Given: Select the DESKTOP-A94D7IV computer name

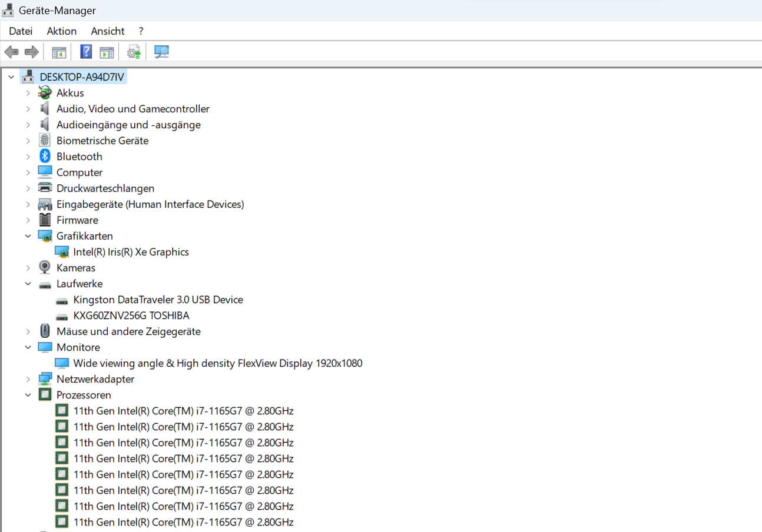Looking at the screenshot, I should point(82,77).
